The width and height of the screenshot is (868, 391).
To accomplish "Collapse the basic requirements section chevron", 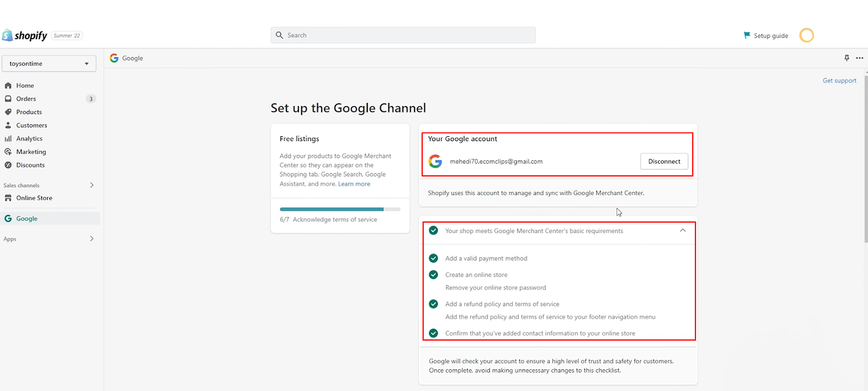I will (x=682, y=230).
